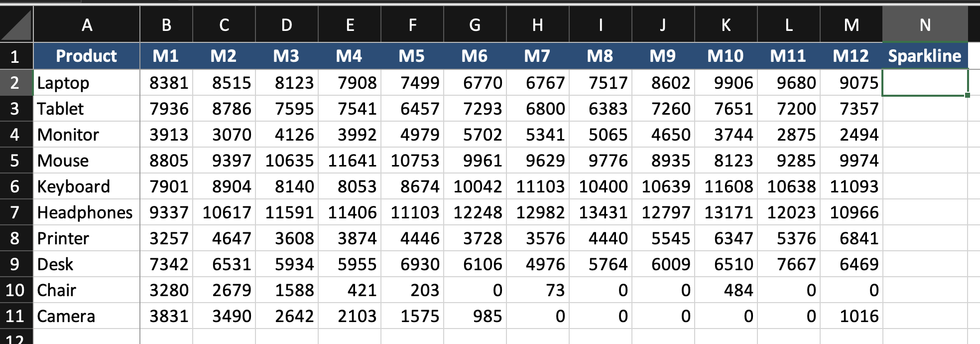Image resolution: width=980 pixels, height=344 pixels.
Task: Click the Chair M4 value 421
Action: (x=350, y=290)
